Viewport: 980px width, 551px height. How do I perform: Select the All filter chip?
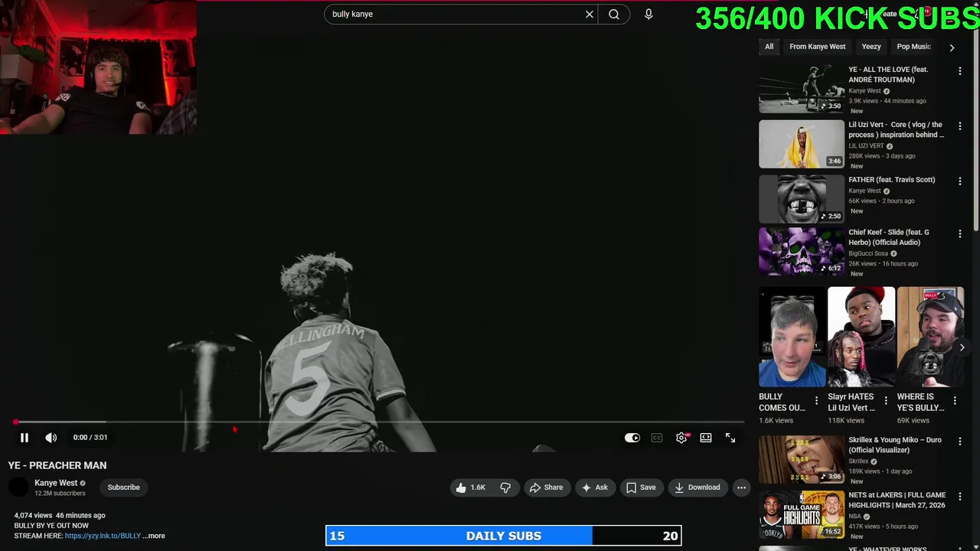point(769,47)
